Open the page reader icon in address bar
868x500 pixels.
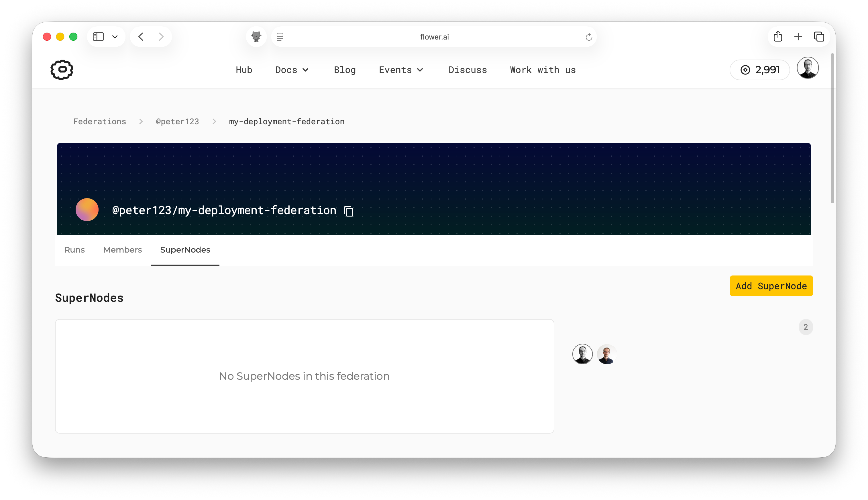click(280, 37)
